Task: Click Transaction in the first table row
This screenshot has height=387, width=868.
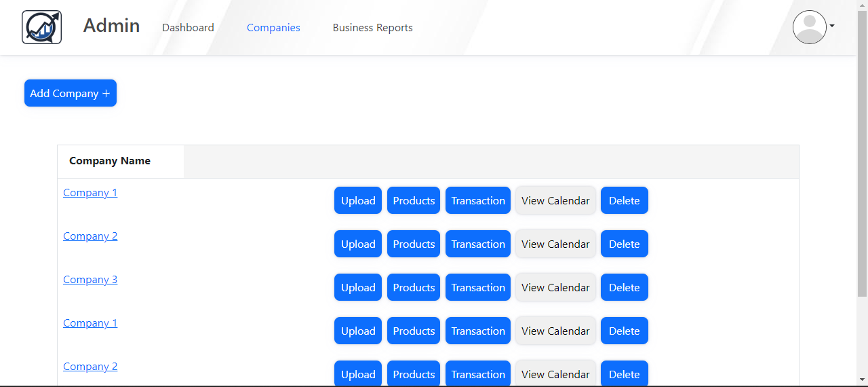Action: [x=478, y=200]
